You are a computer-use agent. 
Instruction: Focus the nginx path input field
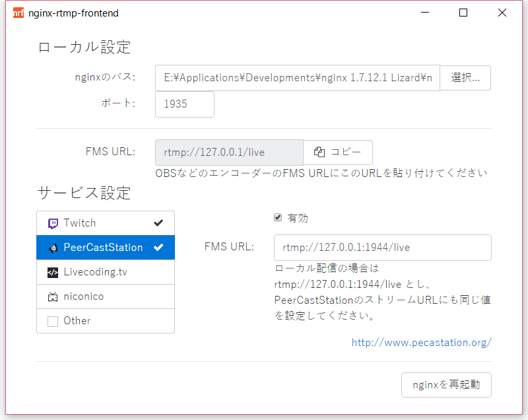(298, 78)
